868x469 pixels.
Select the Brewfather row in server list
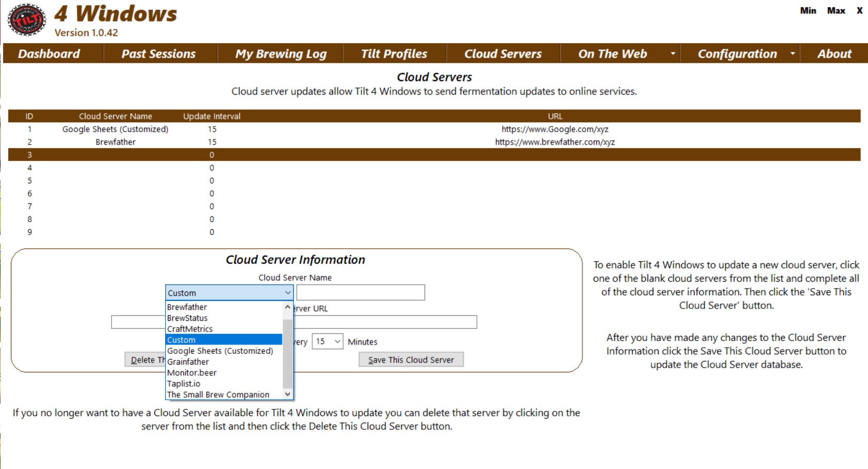pyautogui.click(x=434, y=142)
